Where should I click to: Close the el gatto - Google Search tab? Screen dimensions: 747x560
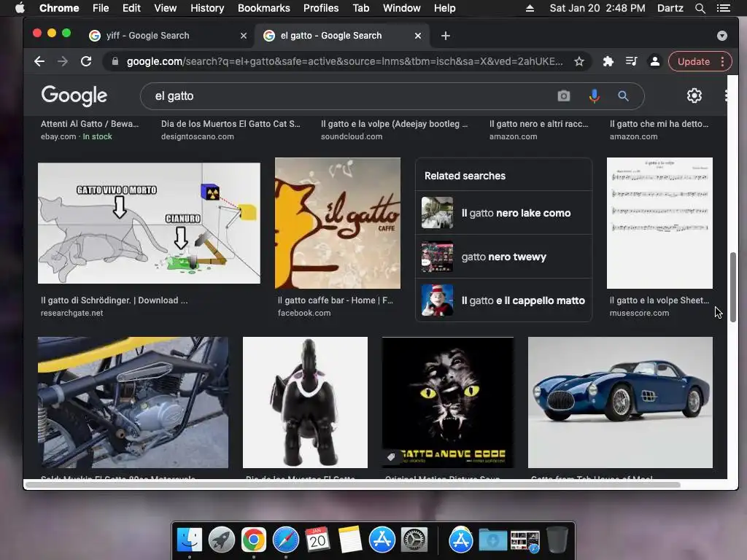[x=418, y=36]
